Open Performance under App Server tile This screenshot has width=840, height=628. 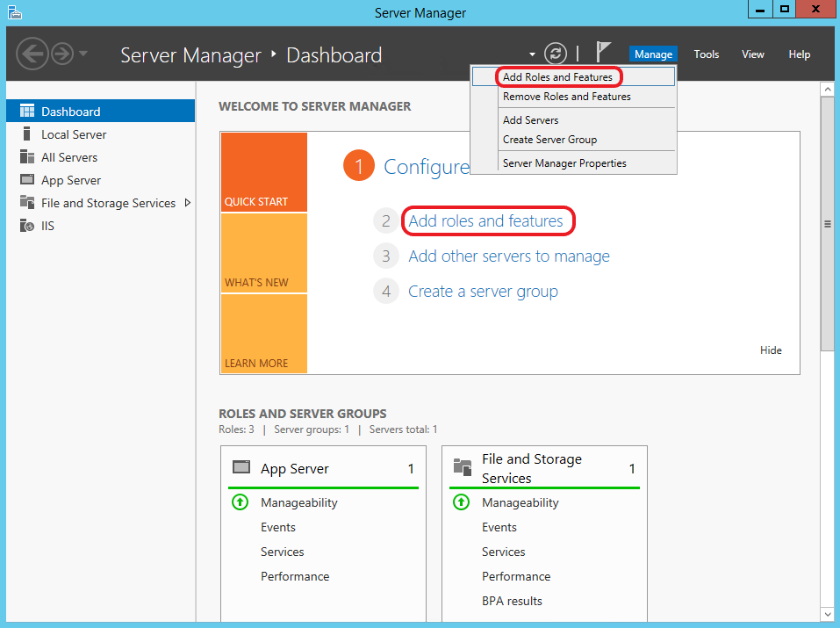point(295,576)
